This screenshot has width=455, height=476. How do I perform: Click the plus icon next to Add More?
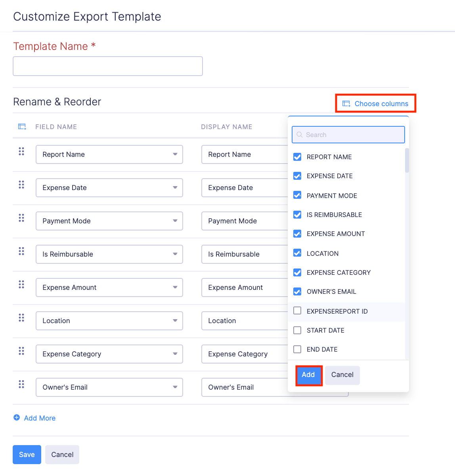pyautogui.click(x=17, y=418)
